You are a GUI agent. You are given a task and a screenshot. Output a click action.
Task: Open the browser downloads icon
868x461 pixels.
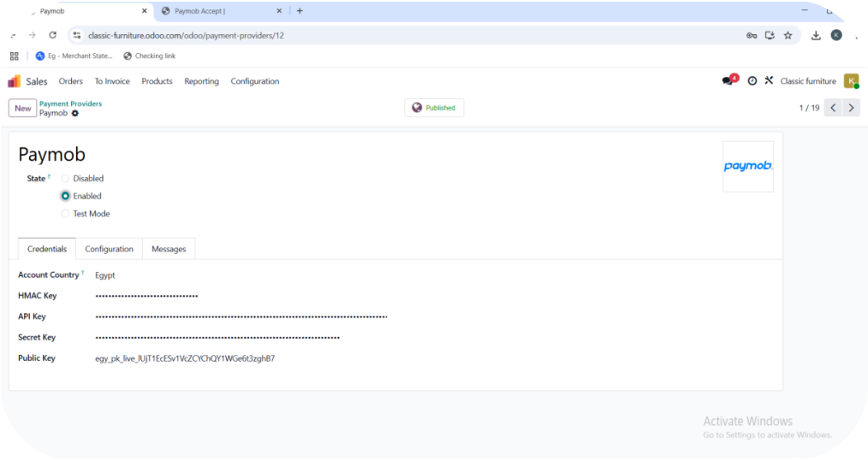(816, 35)
